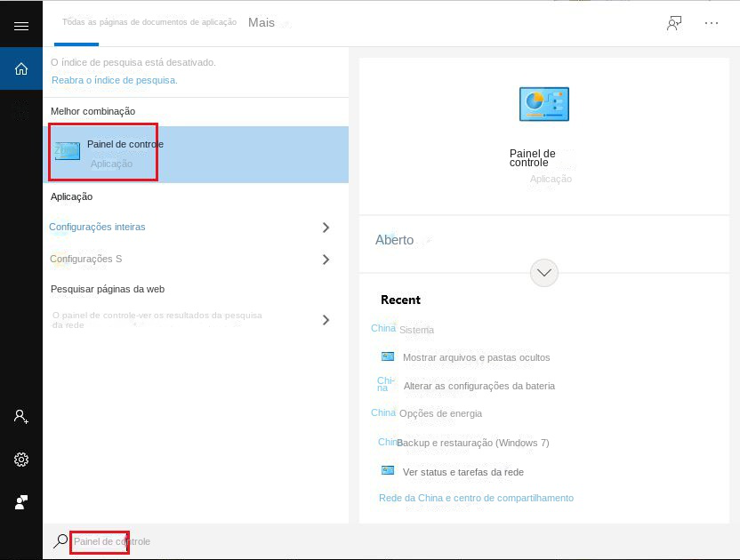Image resolution: width=740 pixels, height=560 pixels.
Task: Click the account icon near the top-right
Action: (x=673, y=23)
